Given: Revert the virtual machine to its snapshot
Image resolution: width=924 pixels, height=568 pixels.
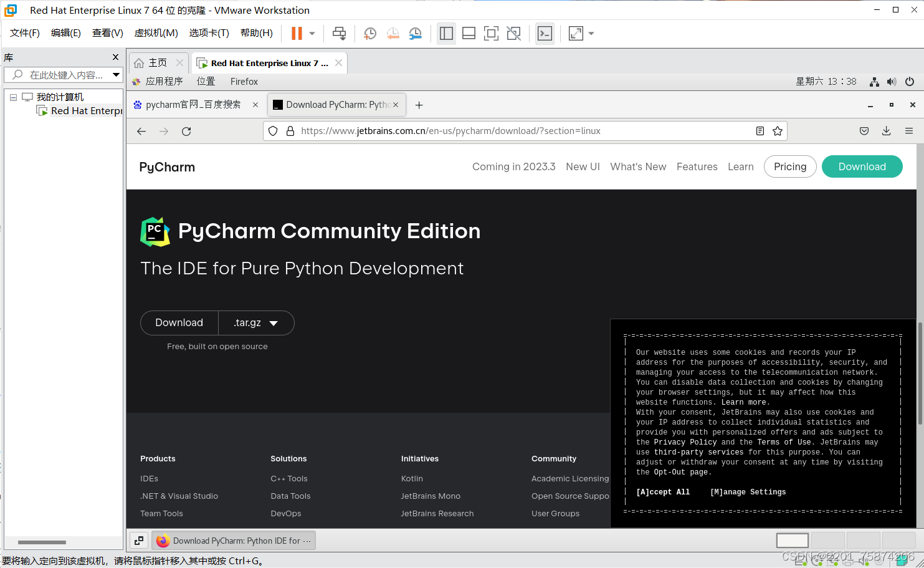Looking at the screenshot, I should click(393, 33).
